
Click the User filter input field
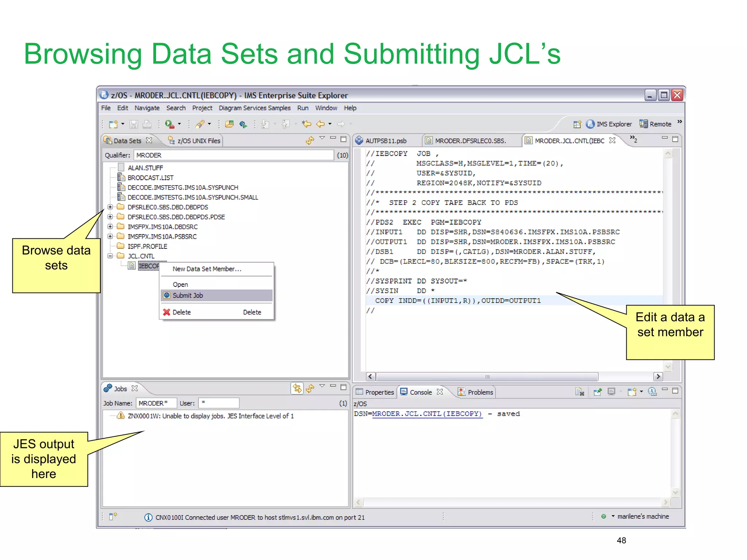218,403
